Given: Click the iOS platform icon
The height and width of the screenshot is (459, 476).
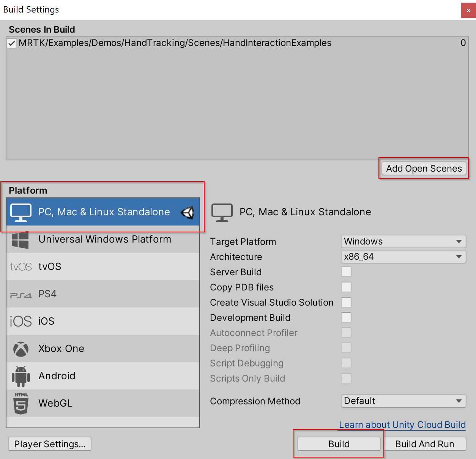Looking at the screenshot, I should click(21, 321).
